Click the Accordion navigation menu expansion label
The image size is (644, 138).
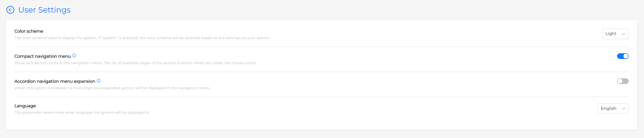[55, 81]
